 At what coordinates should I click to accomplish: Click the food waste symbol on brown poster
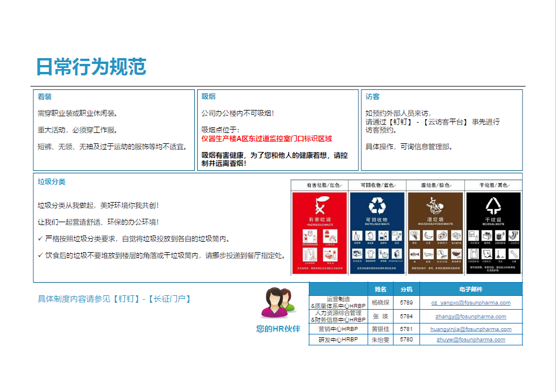tap(436, 207)
